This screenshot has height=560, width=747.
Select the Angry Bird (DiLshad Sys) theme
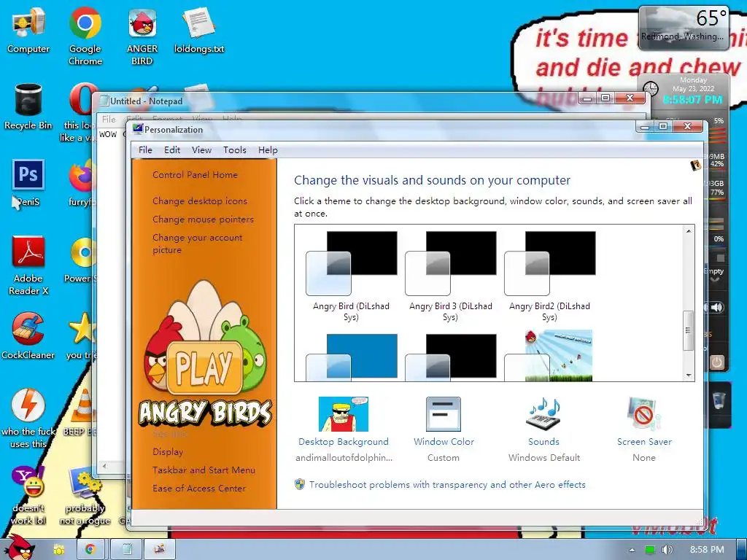click(x=351, y=276)
